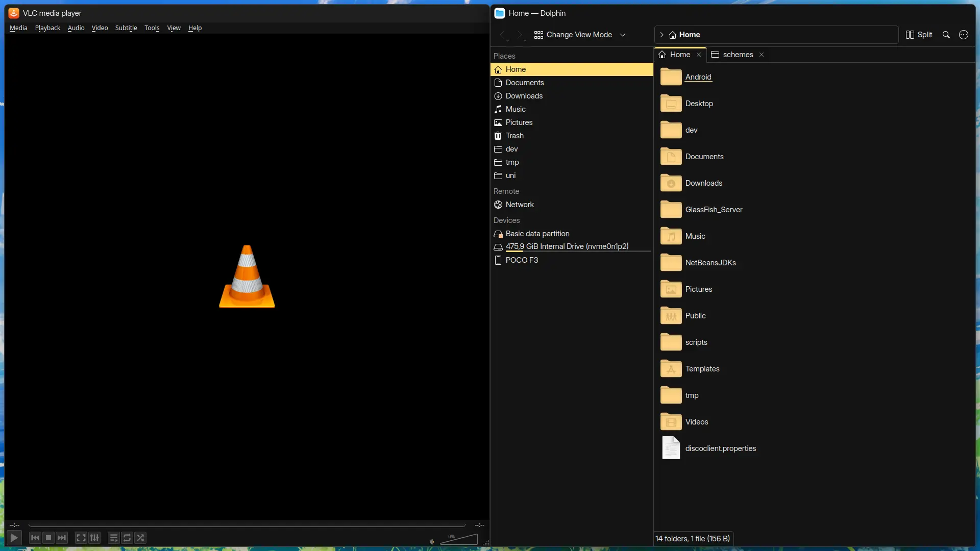Expand breadcrumb chevron before Home
This screenshot has width=980, height=551.
[x=661, y=35]
